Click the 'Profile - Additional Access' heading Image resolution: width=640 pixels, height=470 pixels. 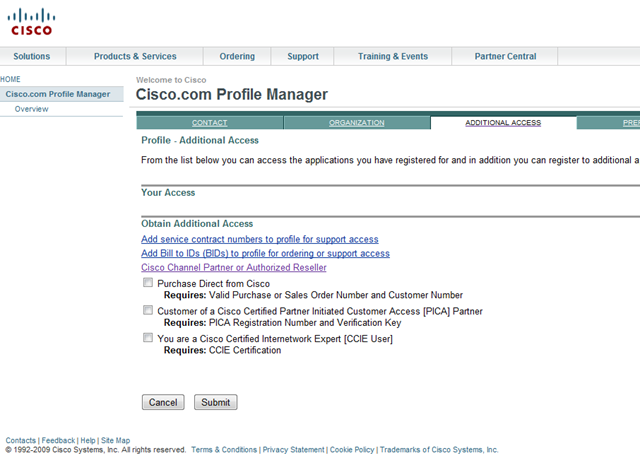coord(200,140)
